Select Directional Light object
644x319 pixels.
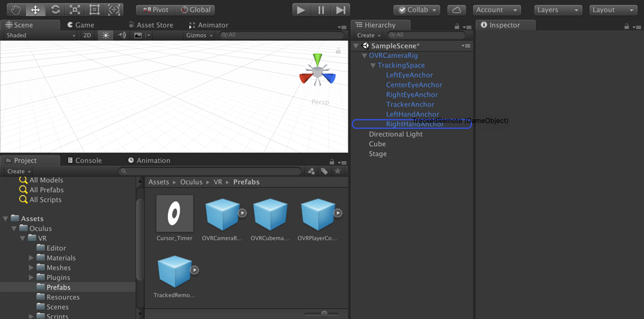tap(395, 135)
